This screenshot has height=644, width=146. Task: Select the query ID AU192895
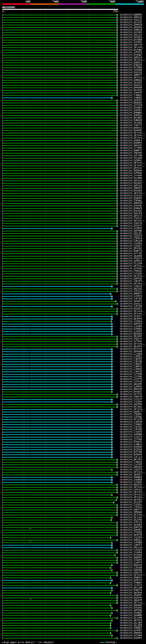point(8,7)
